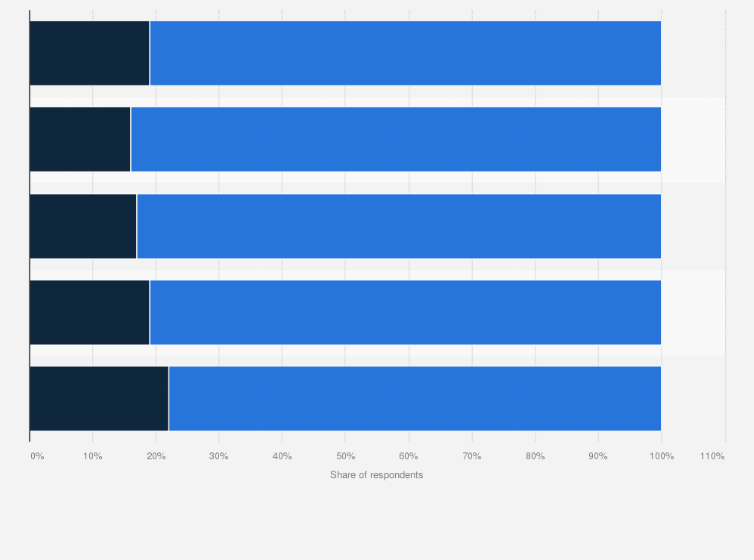Select the 90% tick label
The width and height of the screenshot is (754, 560).
[x=598, y=456]
